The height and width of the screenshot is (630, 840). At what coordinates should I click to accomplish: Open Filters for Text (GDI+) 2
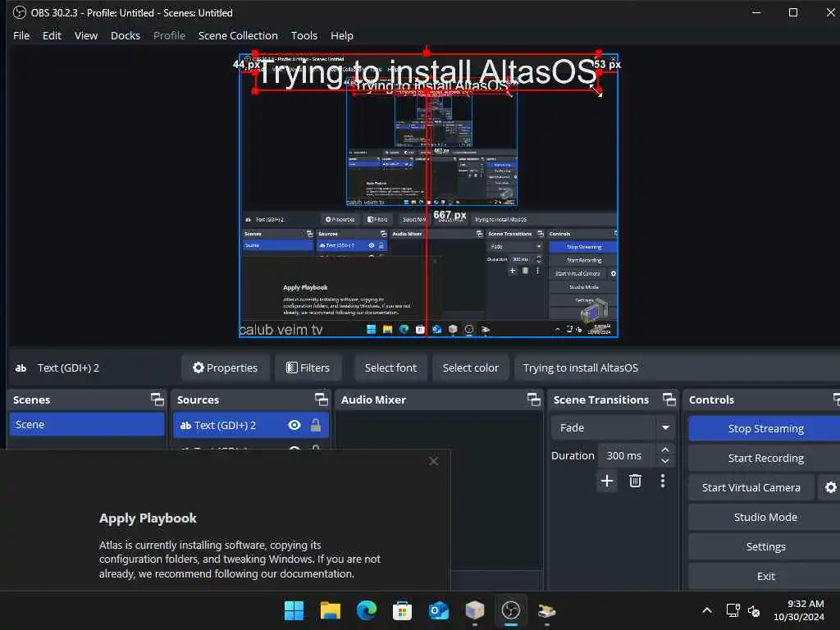coord(308,367)
